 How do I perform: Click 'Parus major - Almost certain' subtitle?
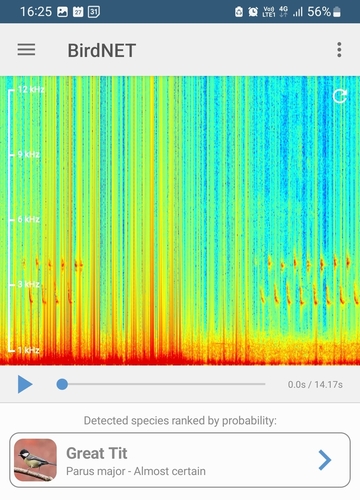pos(136,471)
